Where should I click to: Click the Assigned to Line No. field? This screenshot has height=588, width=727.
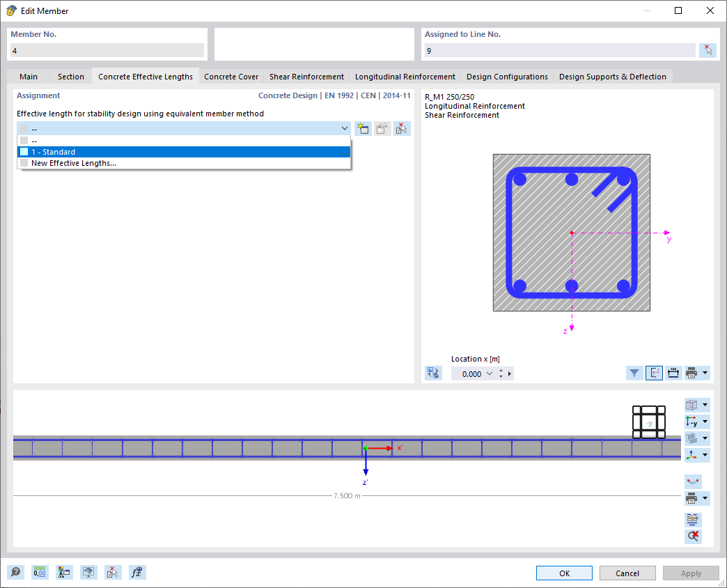tap(560, 51)
